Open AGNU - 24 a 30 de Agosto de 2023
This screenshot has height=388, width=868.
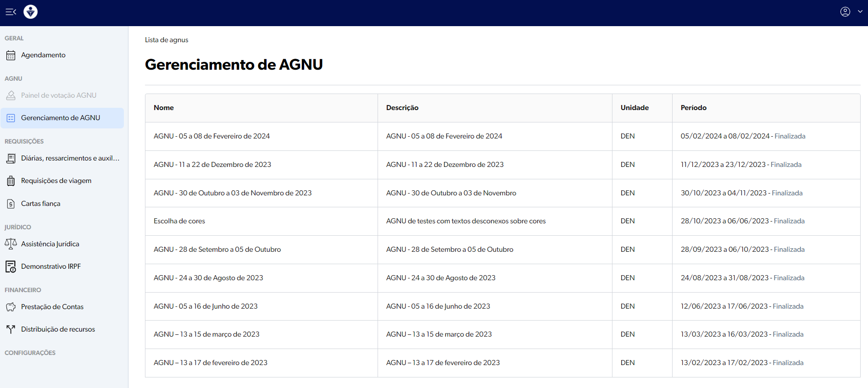point(208,278)
